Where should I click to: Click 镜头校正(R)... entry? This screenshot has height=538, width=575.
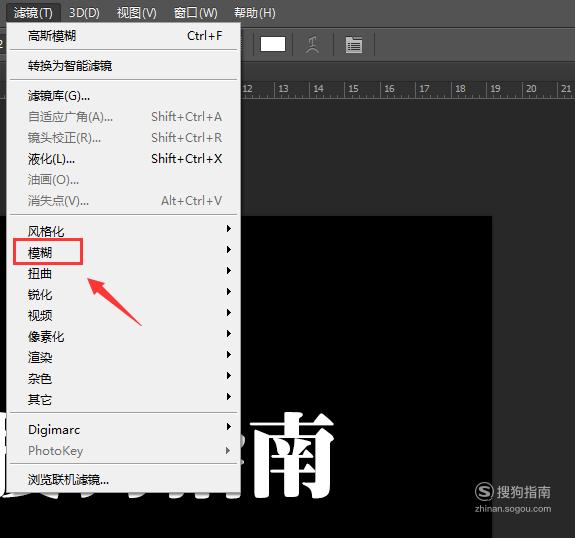124,138
